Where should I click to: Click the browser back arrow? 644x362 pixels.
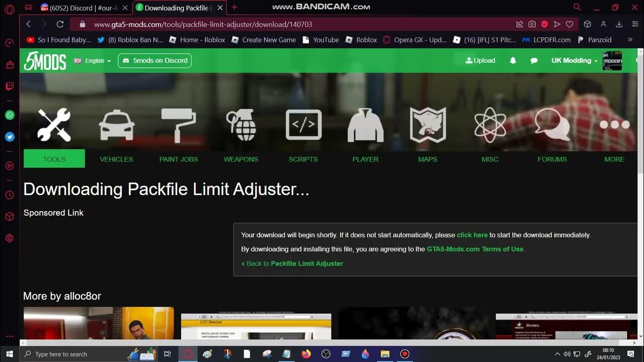click(x=29, y=24)
